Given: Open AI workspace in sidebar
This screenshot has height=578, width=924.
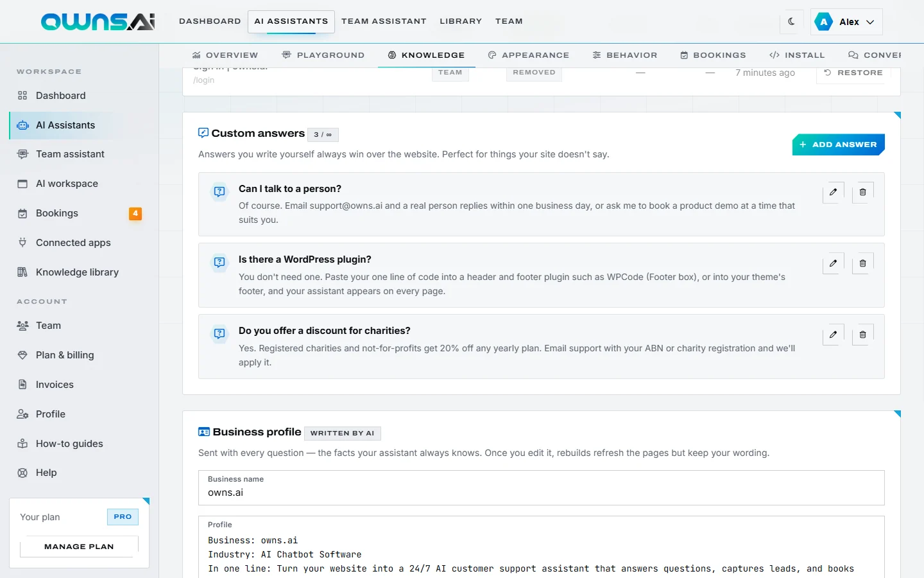Looking at the screenshot, I should (x=79, y=184).
